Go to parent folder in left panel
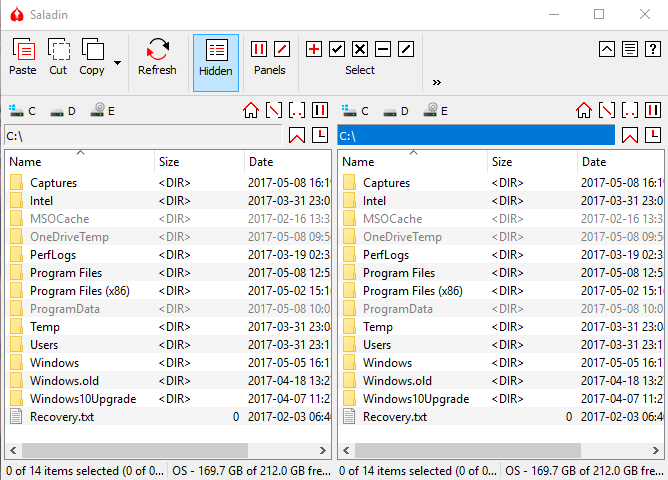The height and width of the screenshot is (480, 668). [297, 110]
